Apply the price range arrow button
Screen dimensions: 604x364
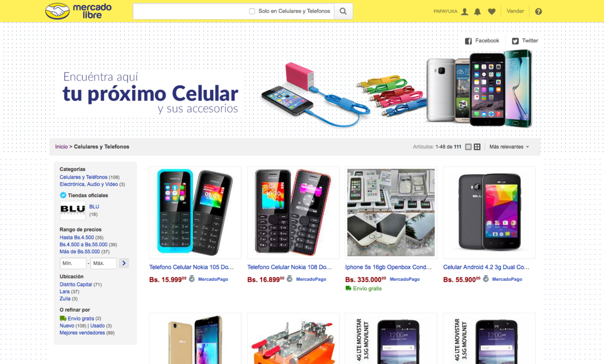[124, 263]
